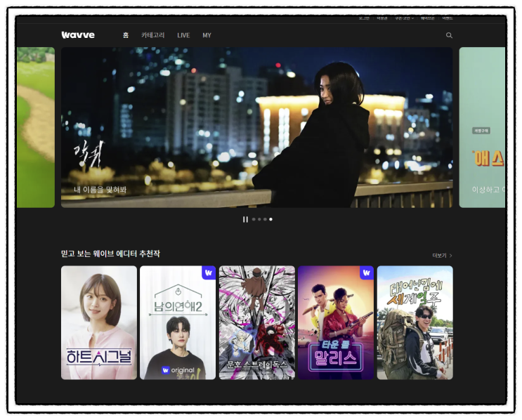The height and width of the screenshot is (420, 522).
Task: Click the '내 이름을 맞혀봐' caption
Action: (100, 190)
